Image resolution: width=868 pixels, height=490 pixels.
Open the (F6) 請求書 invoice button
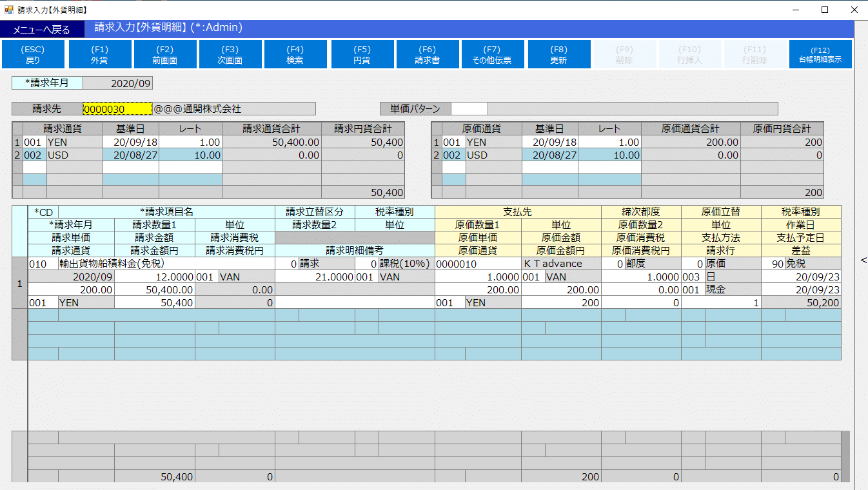(428, 55)
